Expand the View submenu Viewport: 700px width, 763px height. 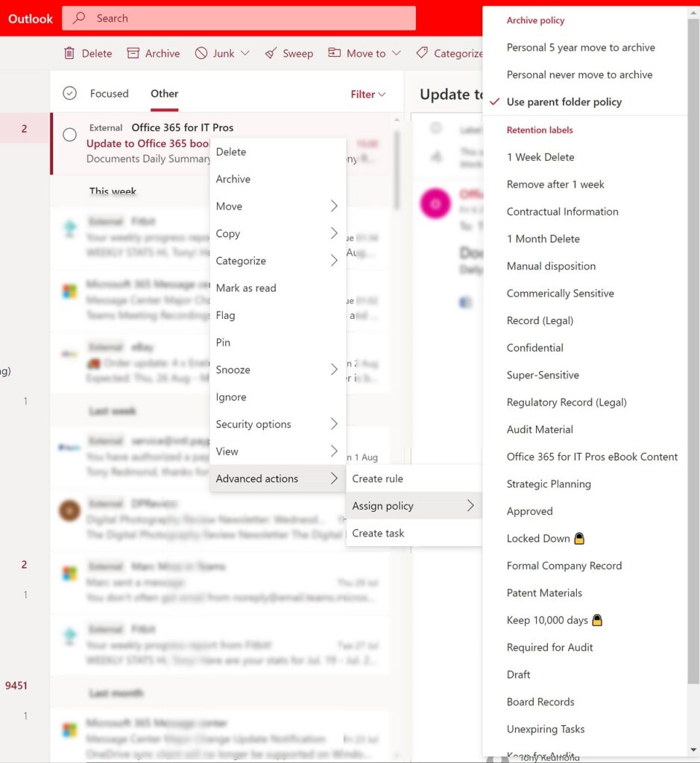pyautogui.click(x=334, y=451)
